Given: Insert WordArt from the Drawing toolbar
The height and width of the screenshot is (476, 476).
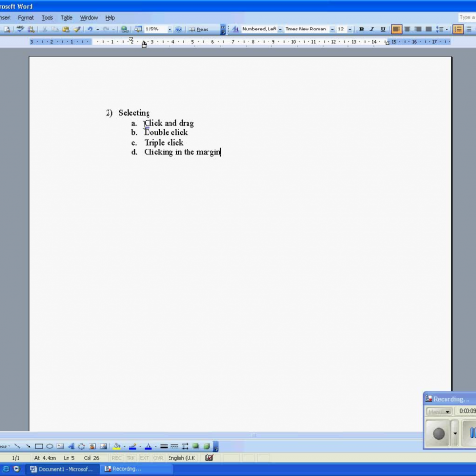Looking at the screenshot, I should click(70, 446).
